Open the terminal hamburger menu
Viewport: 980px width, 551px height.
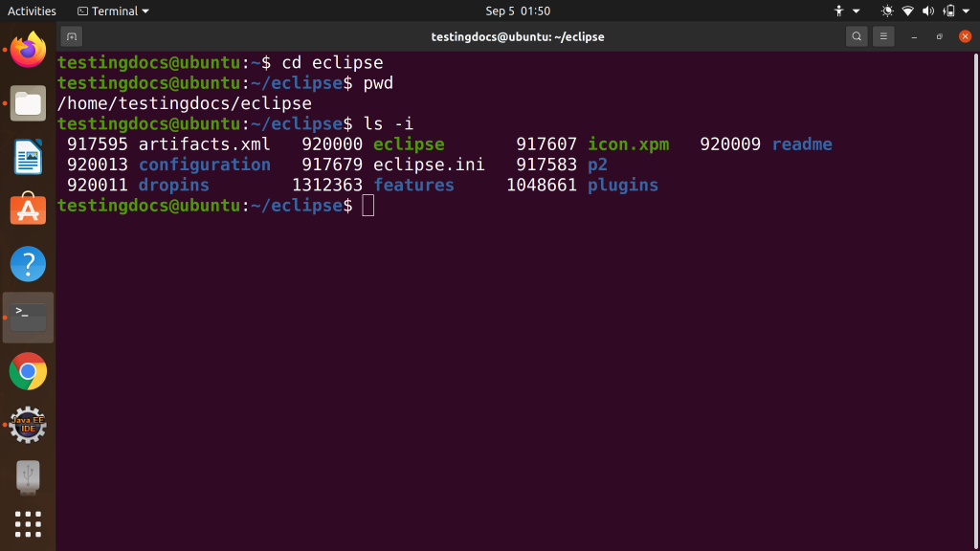[x=883, y=36]
